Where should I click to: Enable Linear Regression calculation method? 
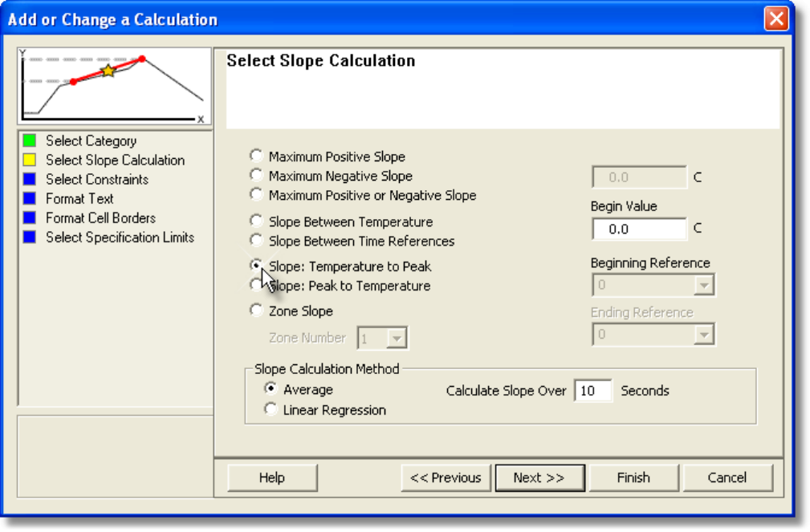click(x=271, y=410)
